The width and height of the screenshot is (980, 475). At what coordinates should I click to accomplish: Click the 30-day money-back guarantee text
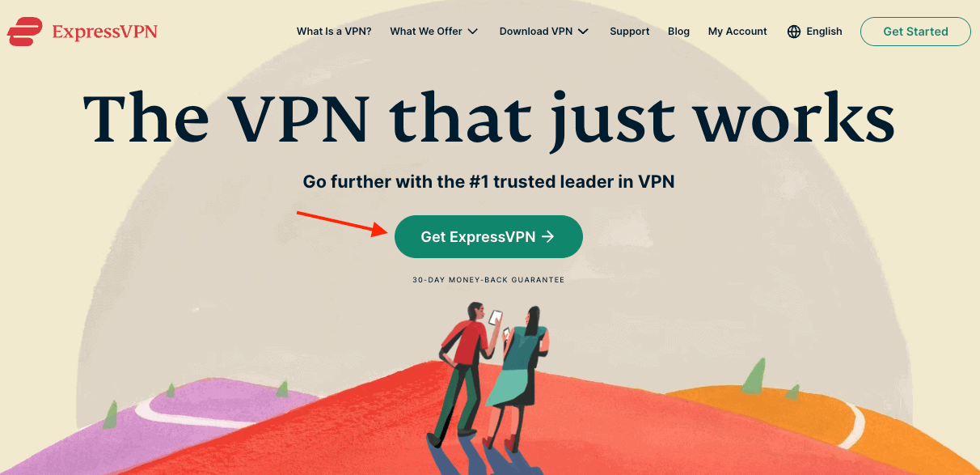tap(488, 280)
